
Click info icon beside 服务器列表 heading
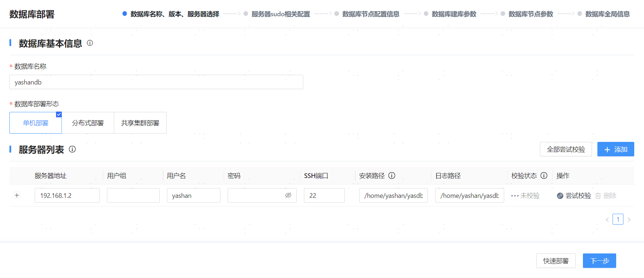pyautogui.click(x=72, y=149)
